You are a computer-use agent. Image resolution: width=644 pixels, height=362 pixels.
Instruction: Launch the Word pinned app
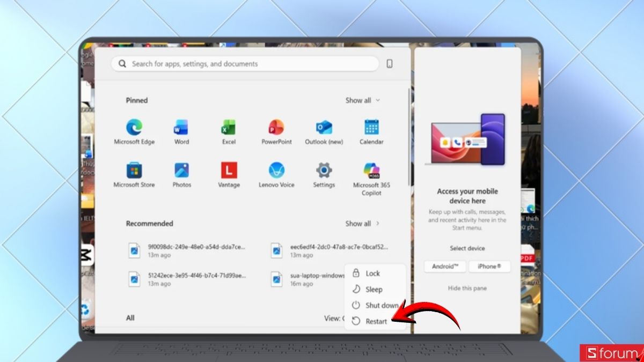[181, 132]
